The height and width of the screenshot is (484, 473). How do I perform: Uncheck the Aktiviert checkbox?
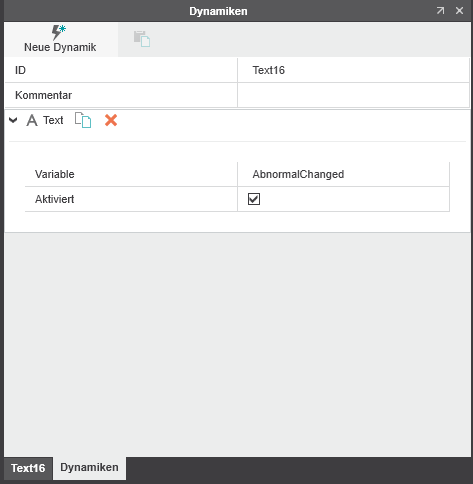[254, 199]
